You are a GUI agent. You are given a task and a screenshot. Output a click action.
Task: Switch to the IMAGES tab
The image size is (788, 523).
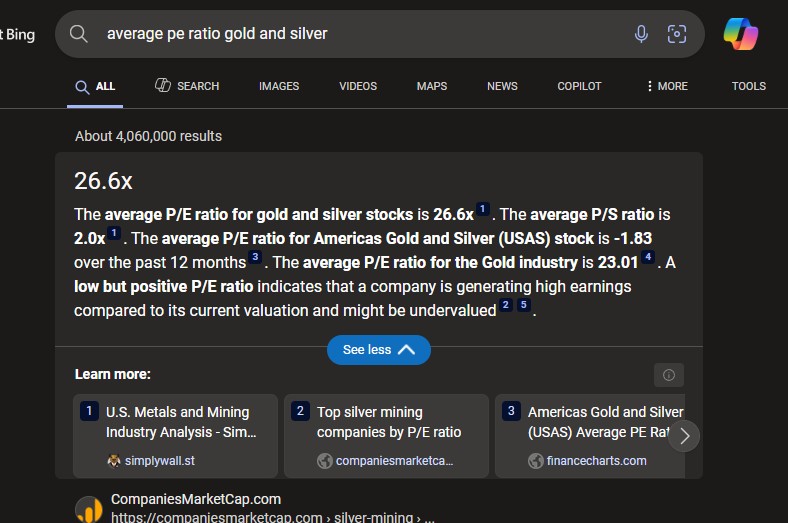click(279, 86)
